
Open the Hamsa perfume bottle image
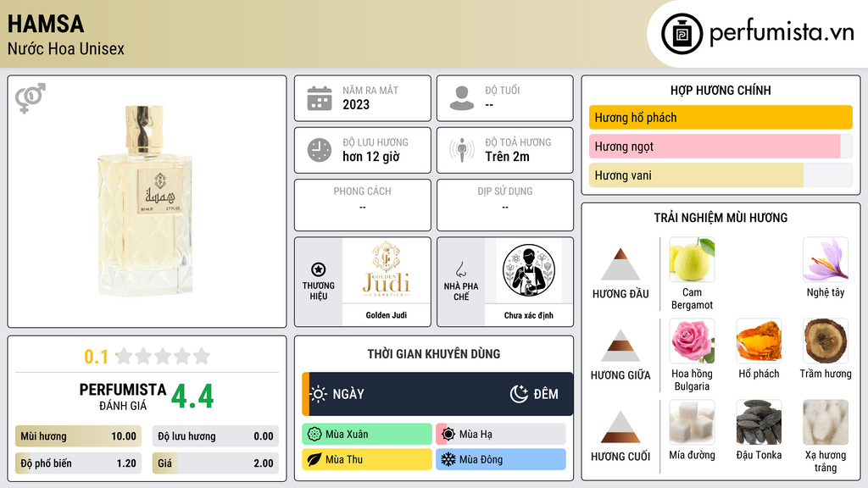(147, 201)
